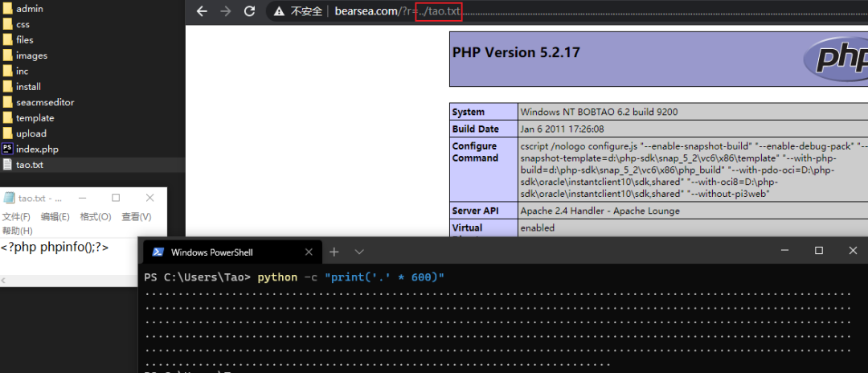This screenshot has width=868, height=373.
Task: Select the inc folder name
Action: (23, 71)
